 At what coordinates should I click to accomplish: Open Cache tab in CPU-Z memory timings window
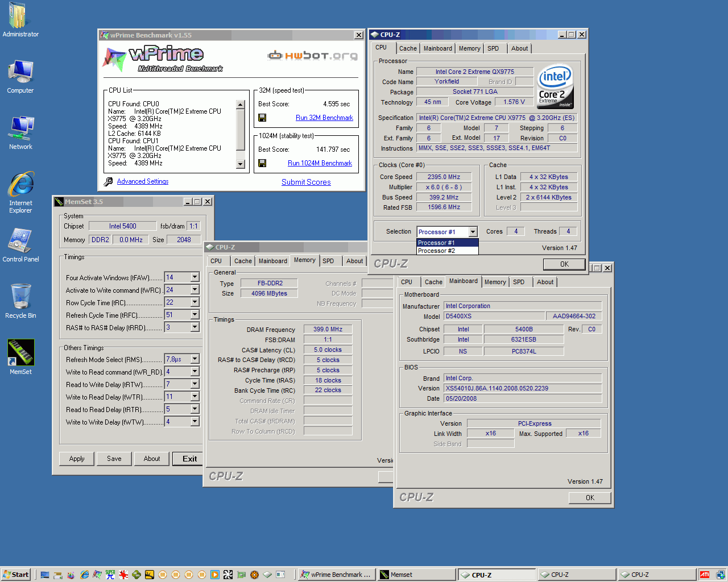pyautogui.click(x=243, y=261)
